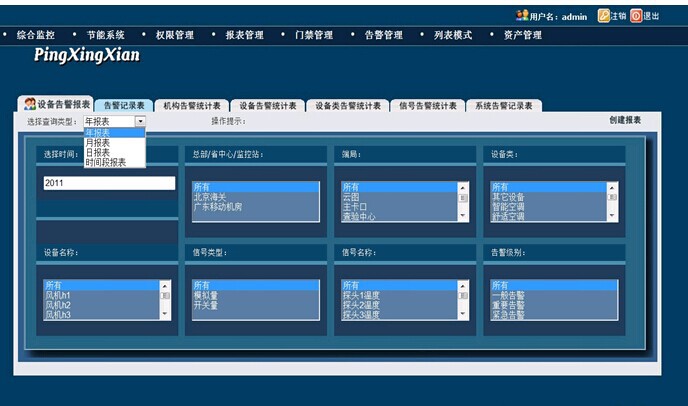Open the 报表管理 menu

click(244, 35)
